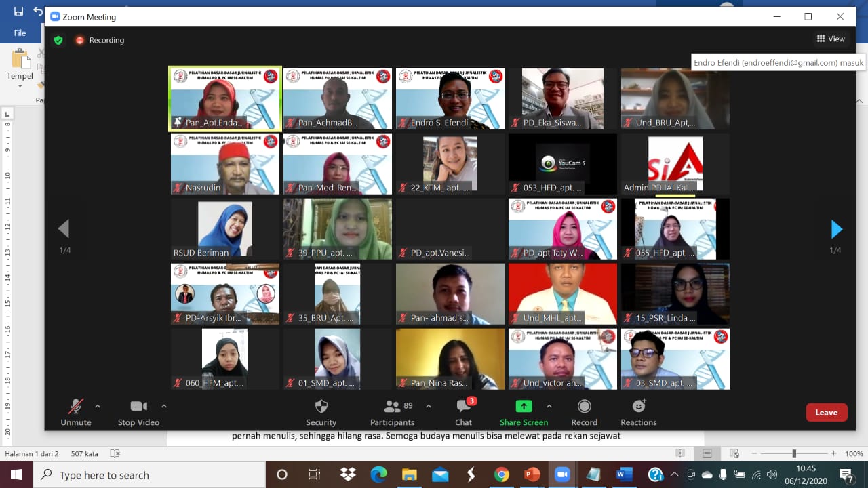Open the Security shield options
This screenshot has height=488, width=868.
point(321,412)
